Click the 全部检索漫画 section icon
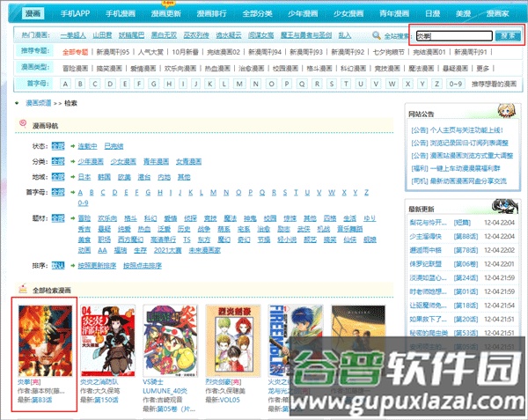The width and height of the screenshot is (528, 420). 22,289
